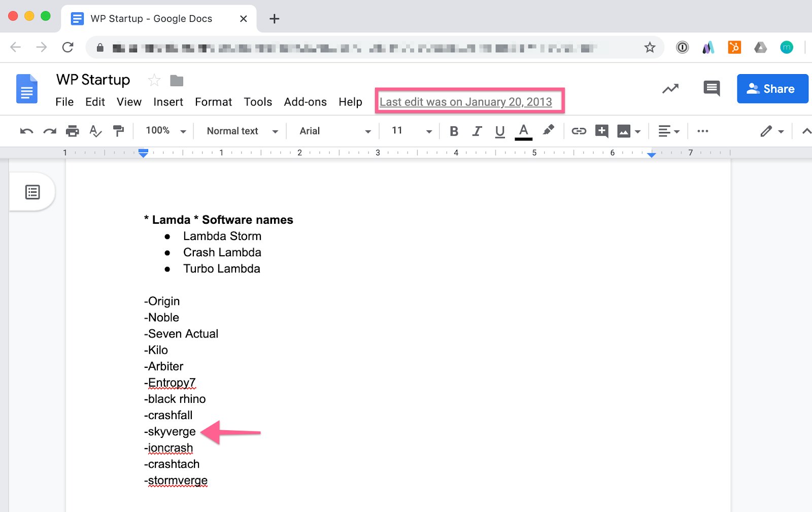Open the three-dots More toolbar options
812x512 pixels.
(702, 131)
